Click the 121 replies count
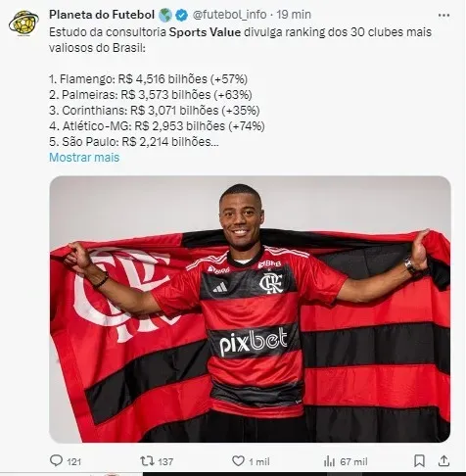466x476 pixels. coord(74,461)
